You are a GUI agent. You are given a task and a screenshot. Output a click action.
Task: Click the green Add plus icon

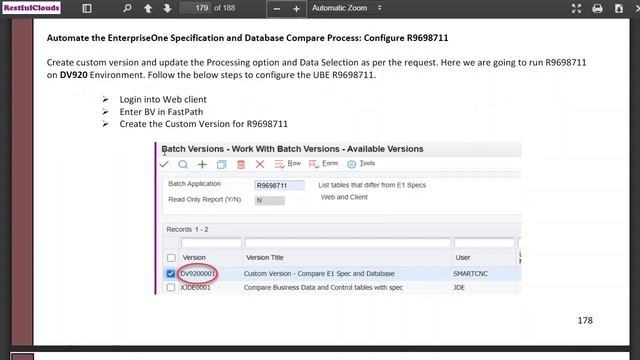tap(202, 164)
